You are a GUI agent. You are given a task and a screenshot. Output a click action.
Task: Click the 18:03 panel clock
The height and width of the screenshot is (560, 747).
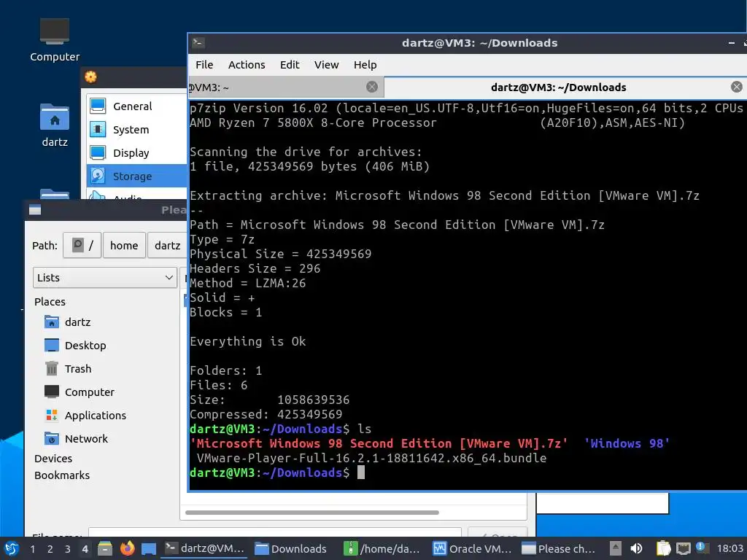[x=729, y=548]
